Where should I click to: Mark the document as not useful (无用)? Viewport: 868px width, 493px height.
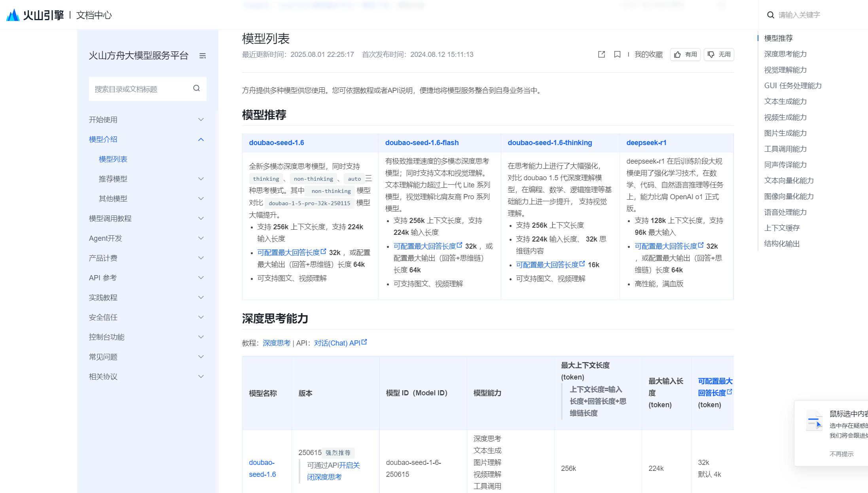coord(719,55)
